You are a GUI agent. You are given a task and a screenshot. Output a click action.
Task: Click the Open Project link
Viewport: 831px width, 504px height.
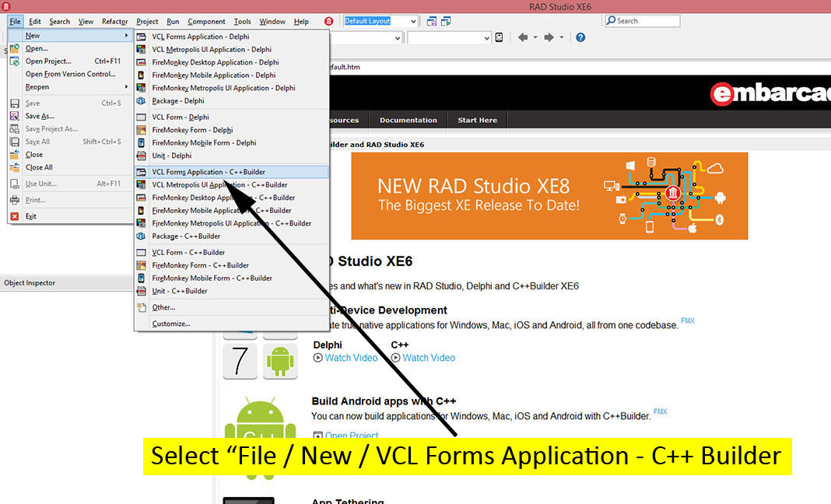pos(352,435)
